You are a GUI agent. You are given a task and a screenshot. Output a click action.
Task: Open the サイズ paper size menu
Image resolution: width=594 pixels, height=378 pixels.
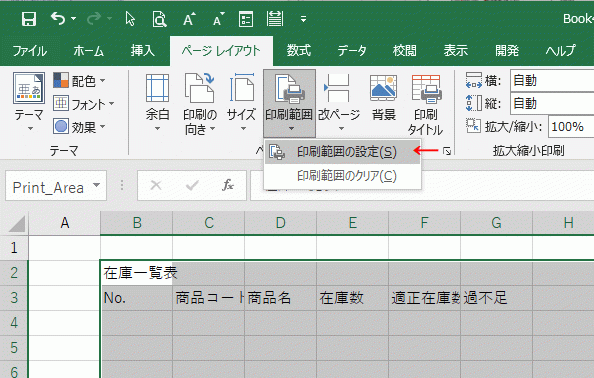(x=242, y=103)
